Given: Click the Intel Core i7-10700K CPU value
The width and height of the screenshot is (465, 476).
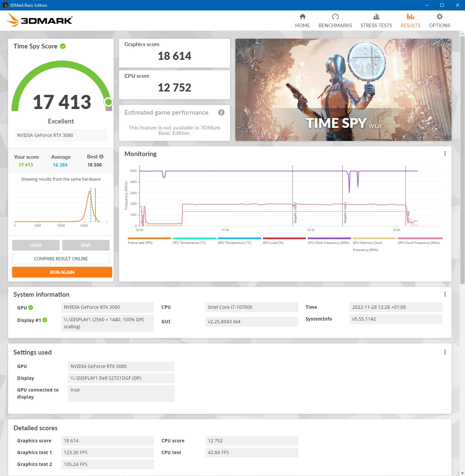Looking at the screenshot, I should 251,307.
